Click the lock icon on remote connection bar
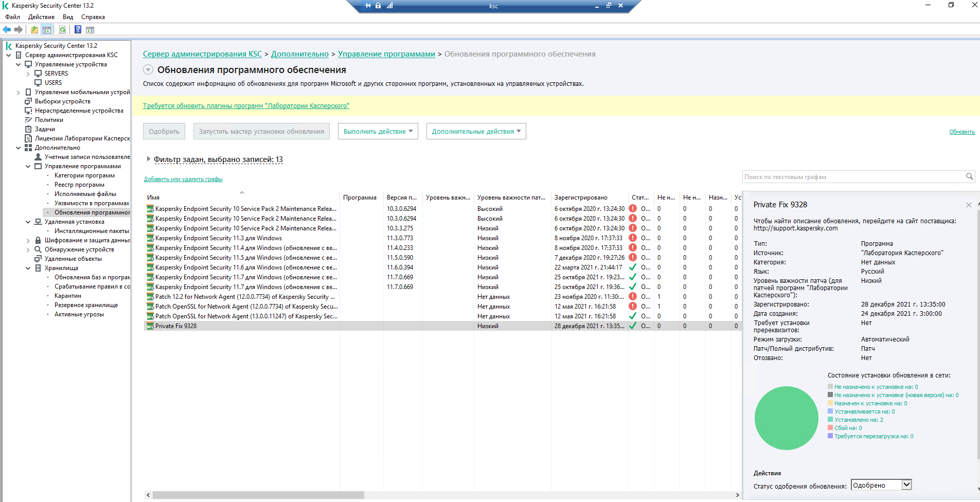The image size is (980, 502). coord(378,6)
